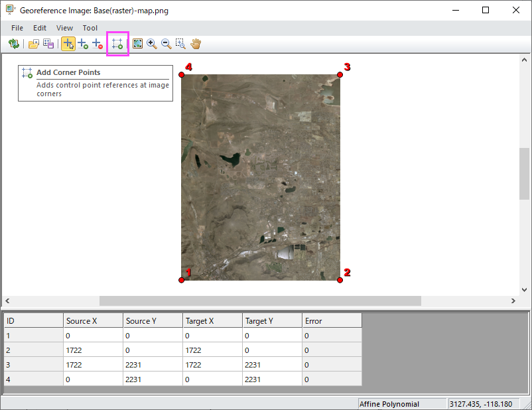Click the Add Corner Points tooltip title
The height and width of the screenshot is (410, 532).
tap(68, 72)
